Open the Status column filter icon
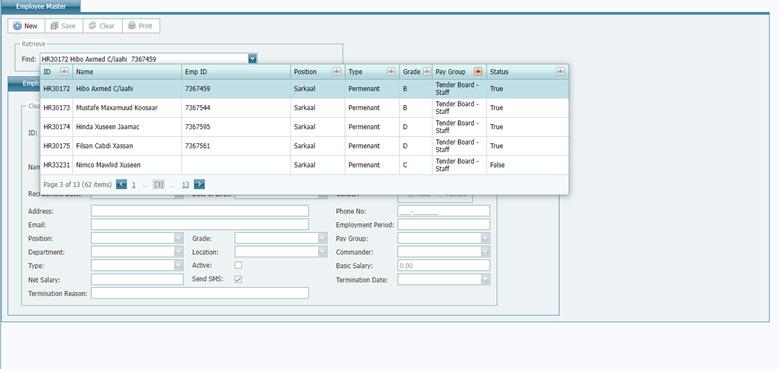Image resolution: width=780 pixels, height=369 pixels. coord(561,72)
